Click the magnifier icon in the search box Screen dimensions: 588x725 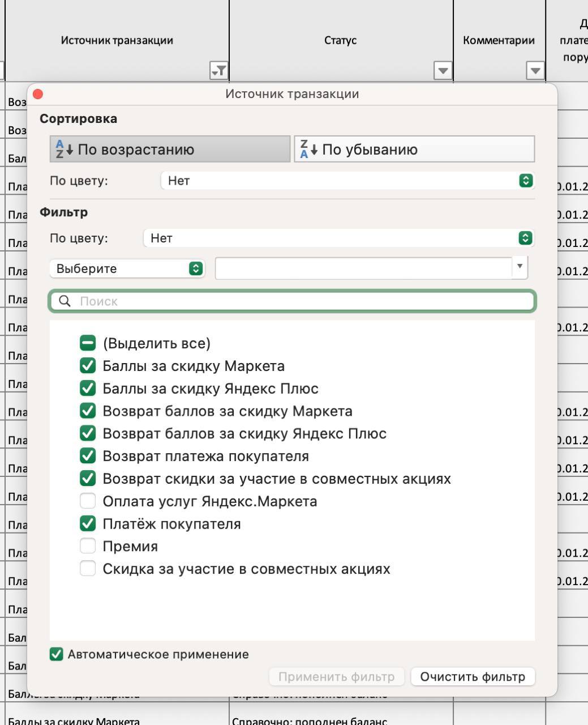pos(65,301)
